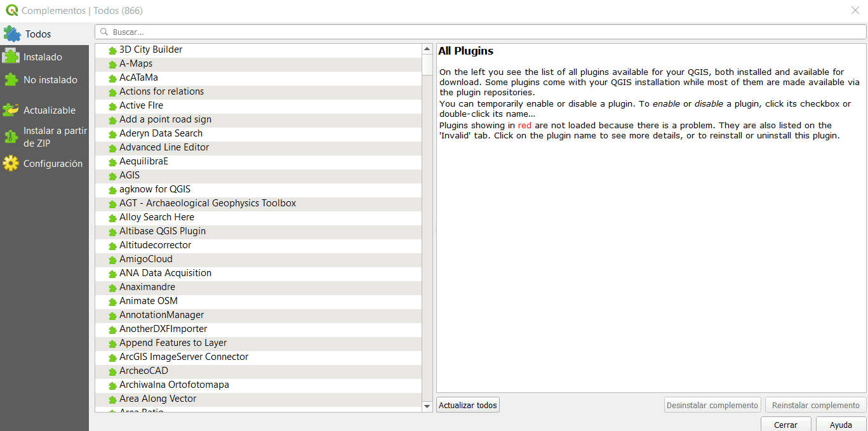Image resolution: width=868 pixels, height=431 pixels.
Task: Click the Altibase QGIS Plugin icon
Action: point(112,232)
